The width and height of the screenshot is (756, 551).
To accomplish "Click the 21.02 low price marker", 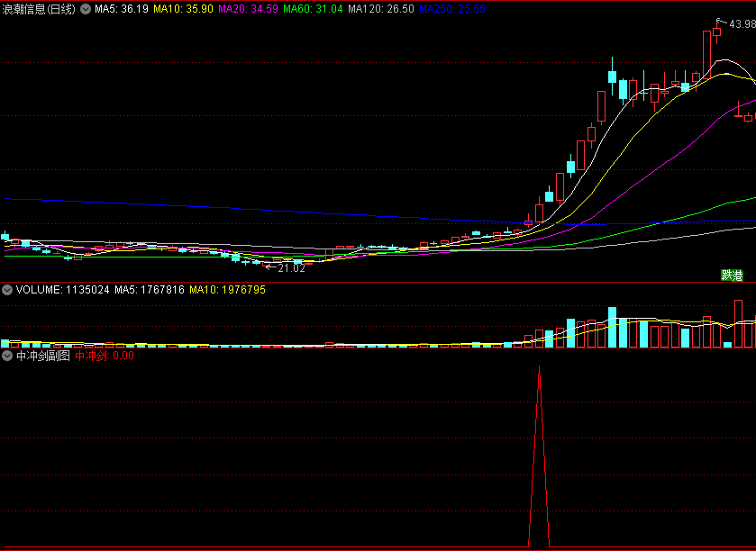I will (x=291, y=268).
